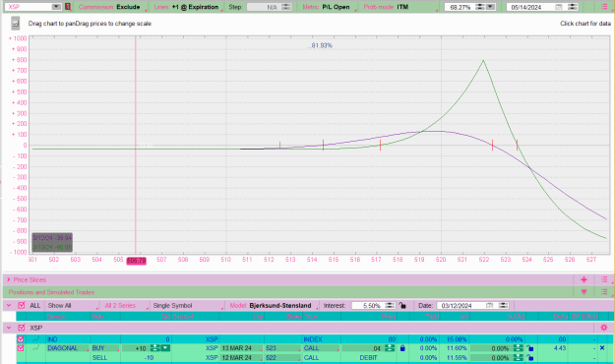Toggle the Vol Adj lock on 523 CALL row
The width and height of the screenshot is (615, 364).
530,348
